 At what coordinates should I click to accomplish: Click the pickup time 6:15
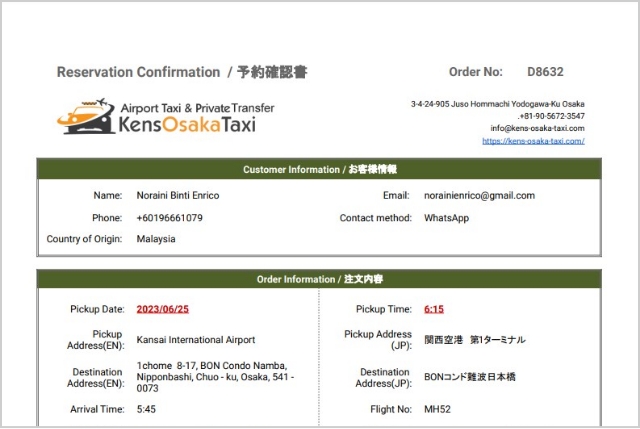(x=434, y=309)
